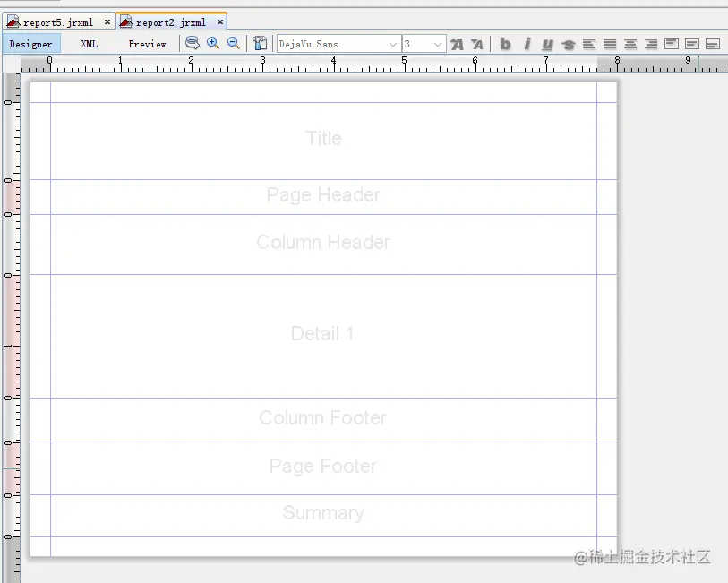Zoom in on the report design
Viewport: 728px width, 583px height.
(x=213, y=42)
